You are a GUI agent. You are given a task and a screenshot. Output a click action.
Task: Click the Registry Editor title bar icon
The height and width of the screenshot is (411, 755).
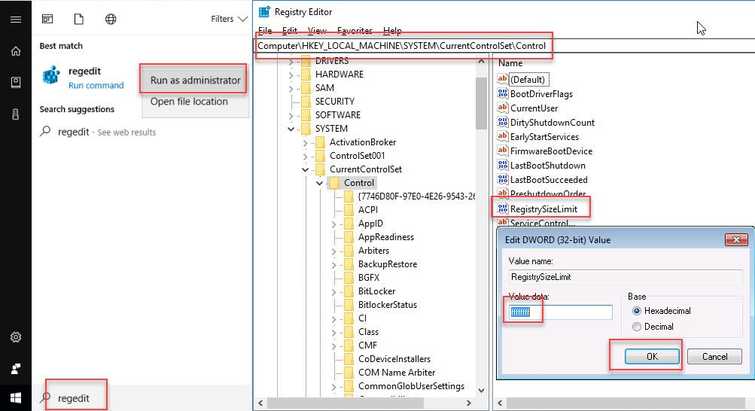coord(264,12)
